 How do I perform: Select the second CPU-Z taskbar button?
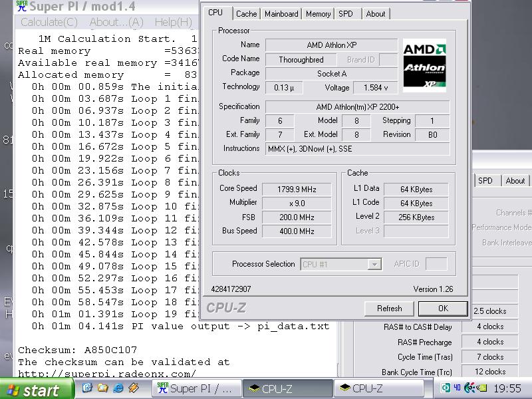(379, 388)
